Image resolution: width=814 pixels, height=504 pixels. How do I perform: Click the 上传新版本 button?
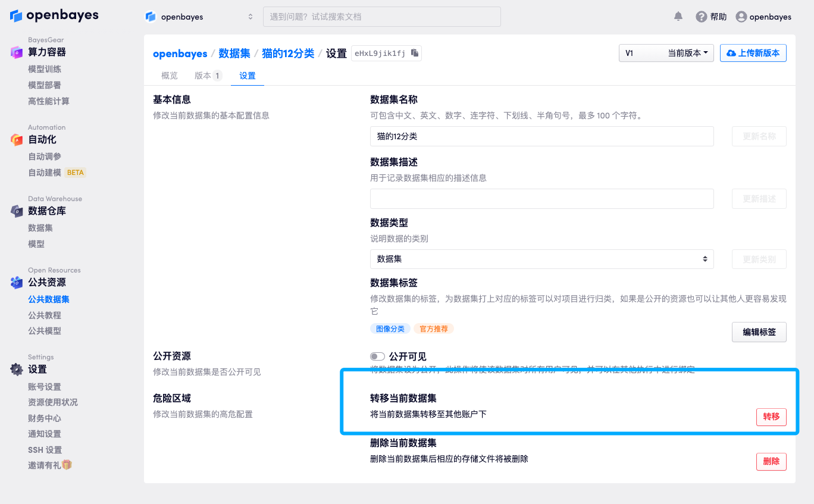pyautogui.click(x=753, y=53)
